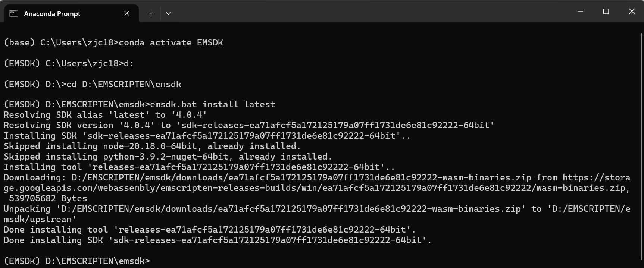The image size is (644, 268).
Task: Minimize the terminal window
Action: click(580, 12)
